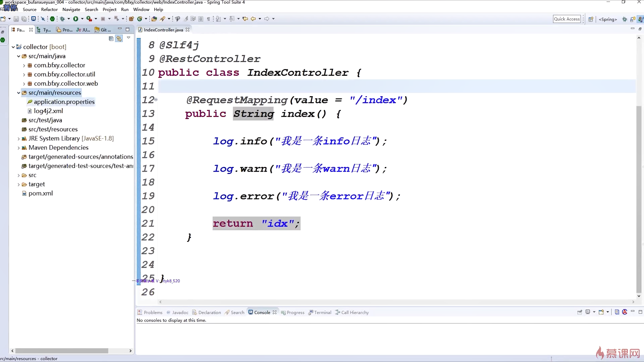
Task: Toggle Pin Console button
Action: 580,312
